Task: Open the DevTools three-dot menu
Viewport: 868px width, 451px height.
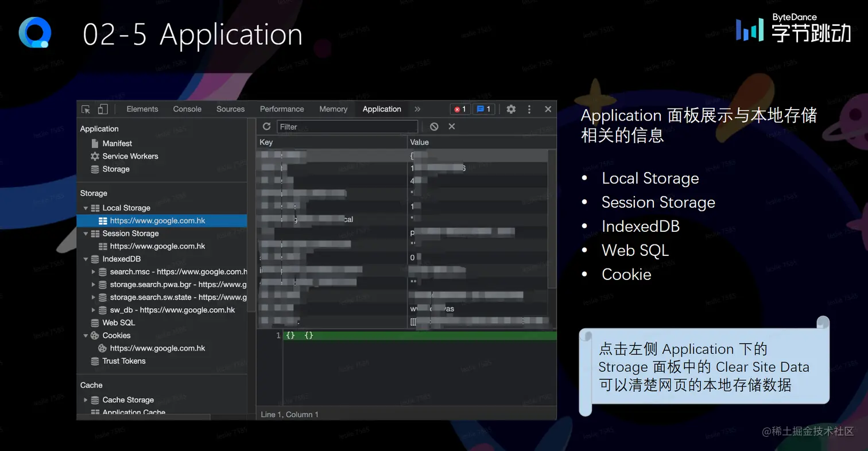Action: 529,109
